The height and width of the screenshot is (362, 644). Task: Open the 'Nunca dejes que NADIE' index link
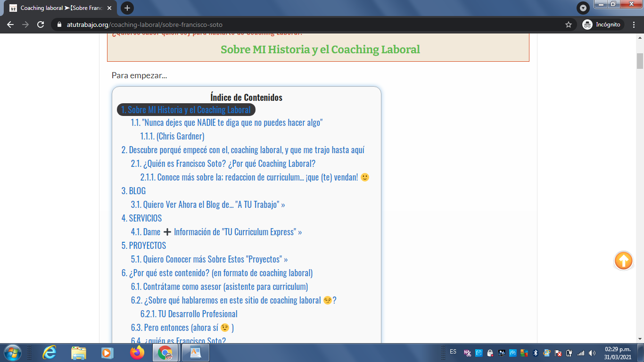(227, 123)
